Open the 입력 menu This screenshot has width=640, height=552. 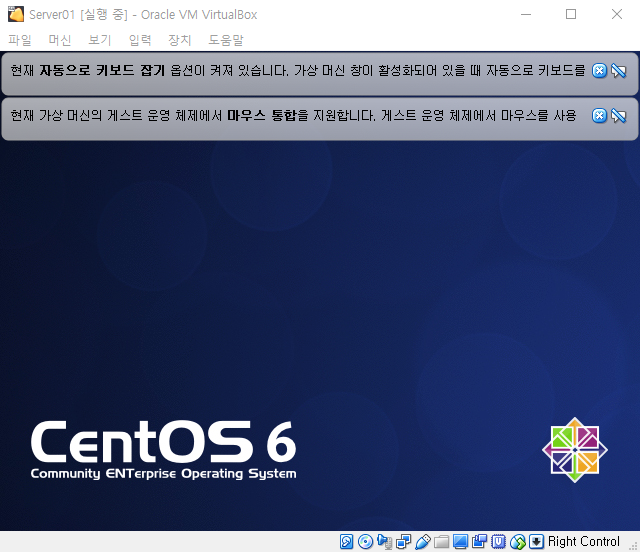pos(140,40)
